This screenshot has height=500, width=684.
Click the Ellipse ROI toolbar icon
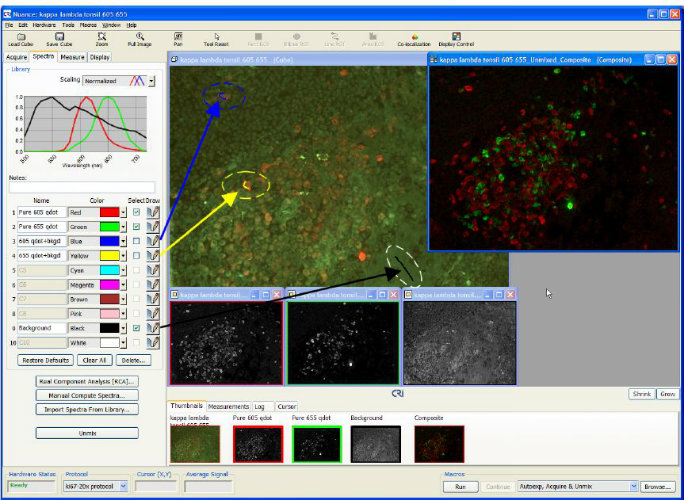click(297, 37)
